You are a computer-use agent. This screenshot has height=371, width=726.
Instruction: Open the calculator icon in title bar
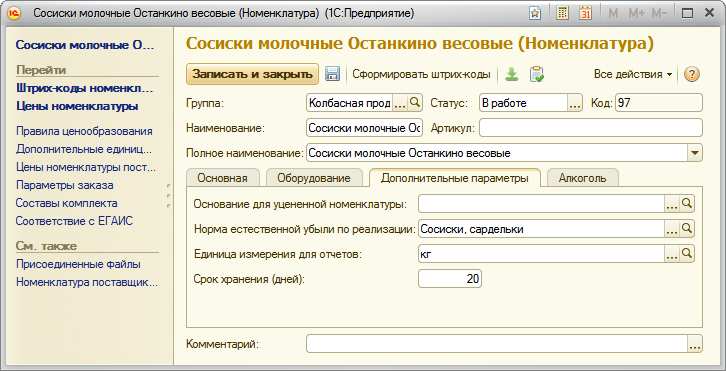pyautogui.click(x=563, y=13)
